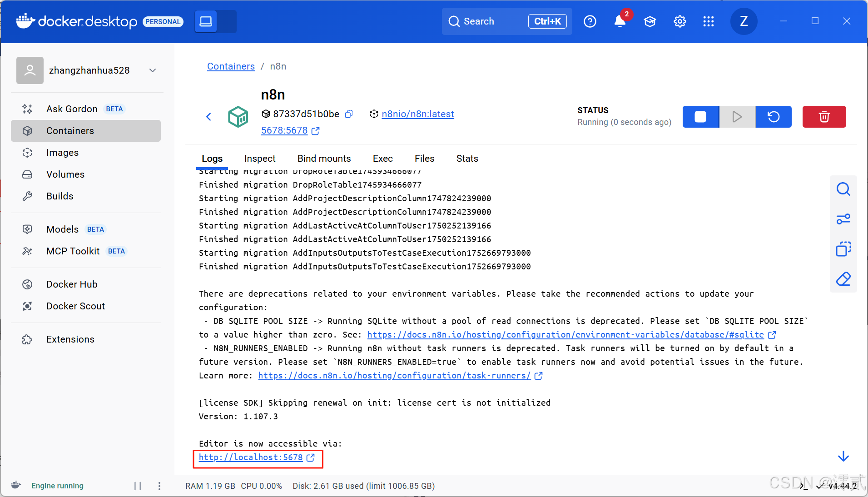Open the notifications bell
The width and height of the screenshot is (868, 497).
pos(620,21)
